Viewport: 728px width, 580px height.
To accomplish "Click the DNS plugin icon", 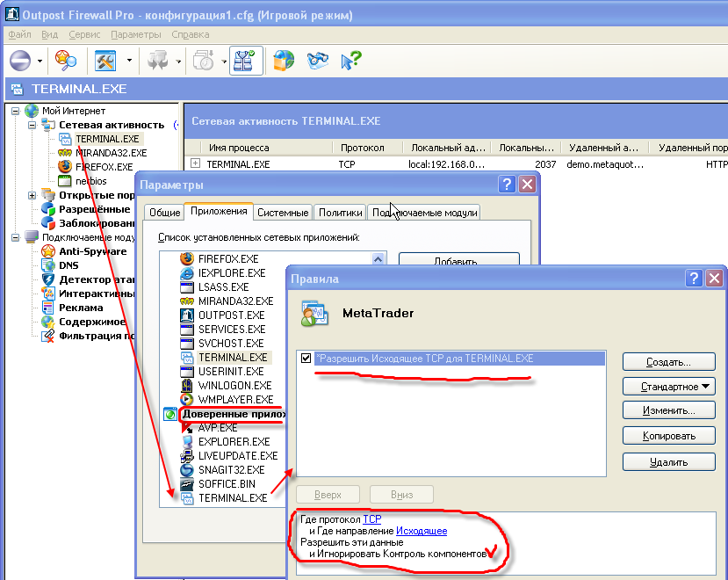I will pyautogui.click(x=48, y=265).
